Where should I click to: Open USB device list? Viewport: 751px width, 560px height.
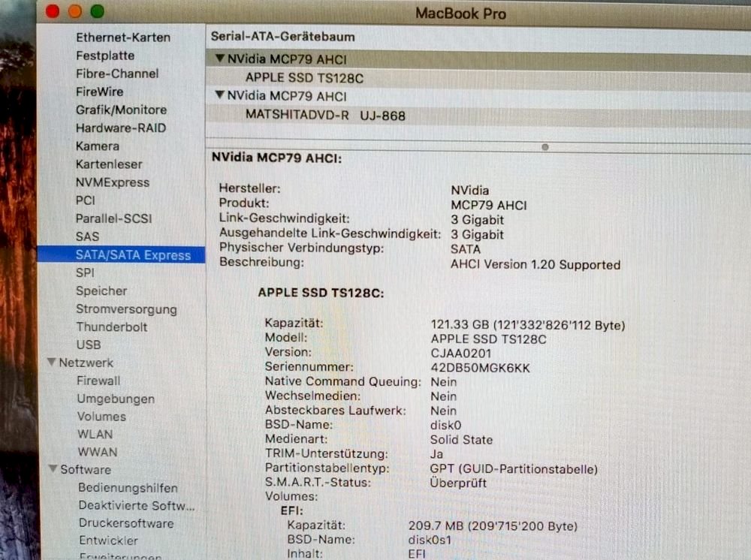click(88, 345)
